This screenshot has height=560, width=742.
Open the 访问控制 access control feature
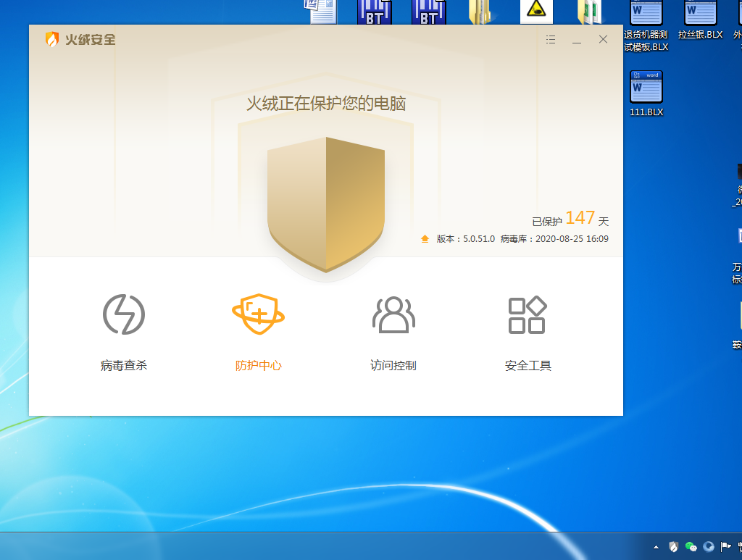tap(393, 333)
